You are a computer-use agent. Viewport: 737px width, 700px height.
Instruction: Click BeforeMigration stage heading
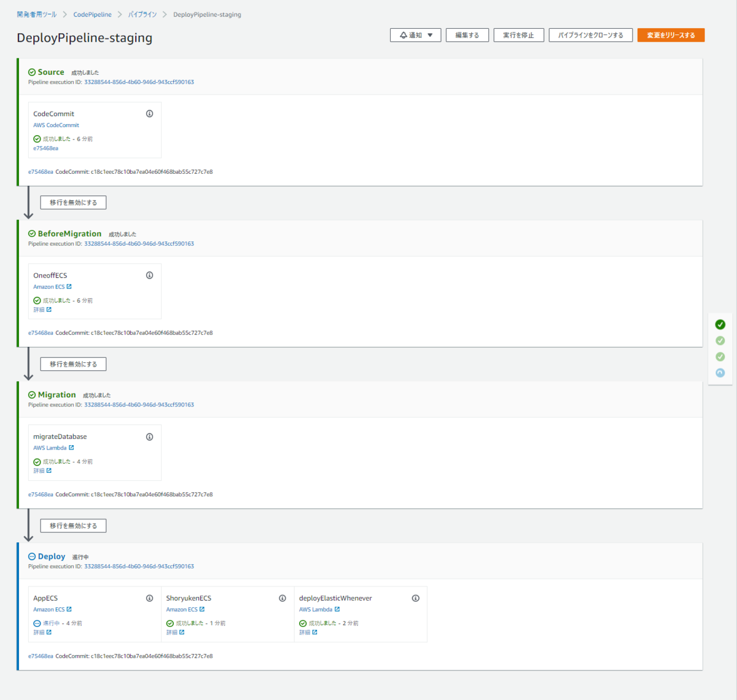[69, 233]
